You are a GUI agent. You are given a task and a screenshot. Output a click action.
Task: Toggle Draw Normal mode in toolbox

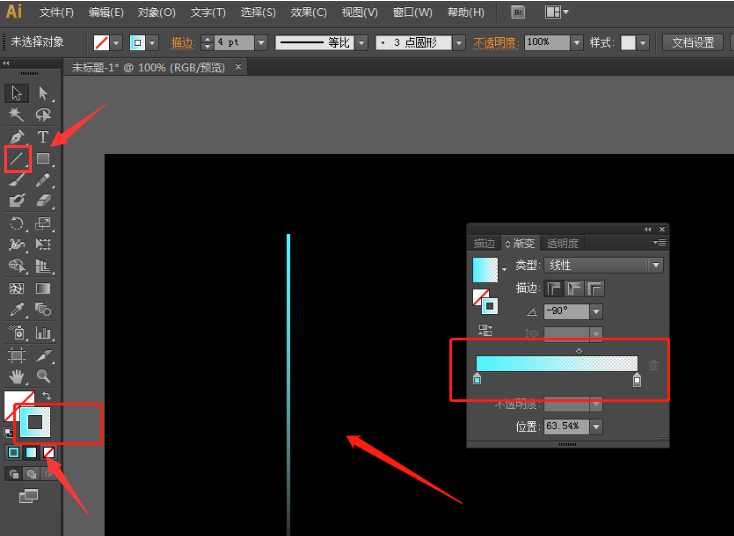14,474
